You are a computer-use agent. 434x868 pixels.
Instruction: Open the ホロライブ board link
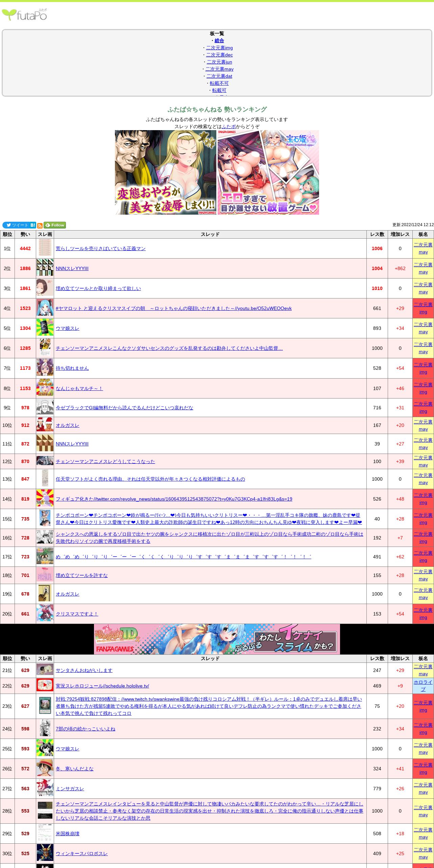click(x=423, y=686)
